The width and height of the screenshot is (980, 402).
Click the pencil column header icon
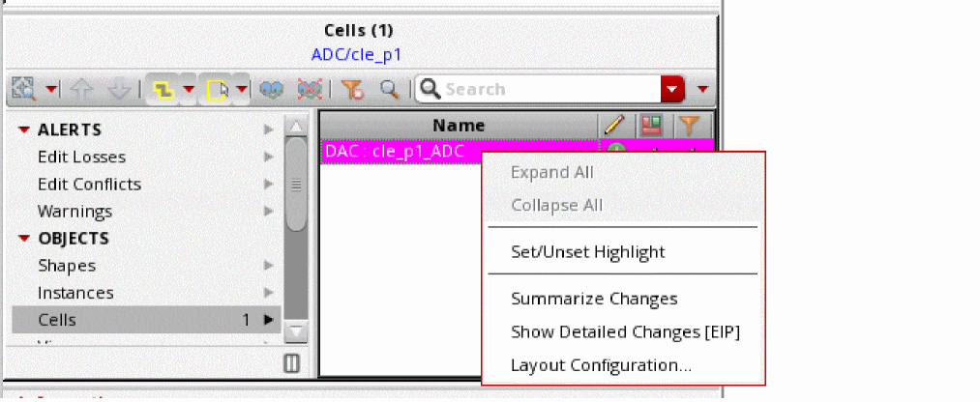pyautogui.click(x=616, y=126)
